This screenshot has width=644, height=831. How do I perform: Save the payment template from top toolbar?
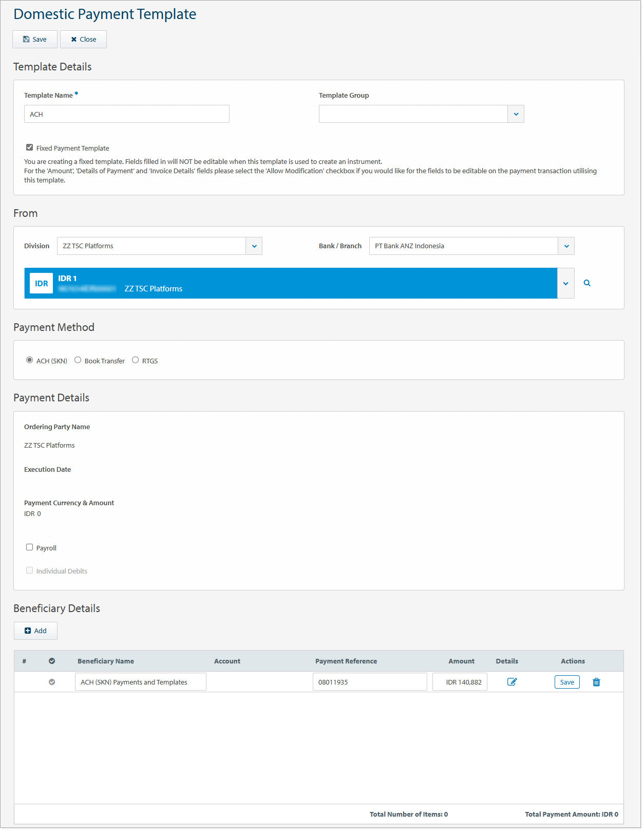[35, 40]
